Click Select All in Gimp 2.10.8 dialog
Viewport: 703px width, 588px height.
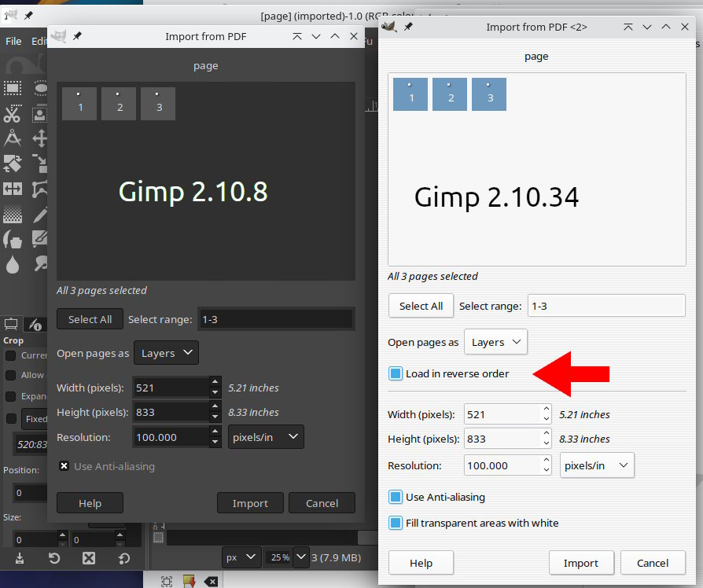pos(90,319)
